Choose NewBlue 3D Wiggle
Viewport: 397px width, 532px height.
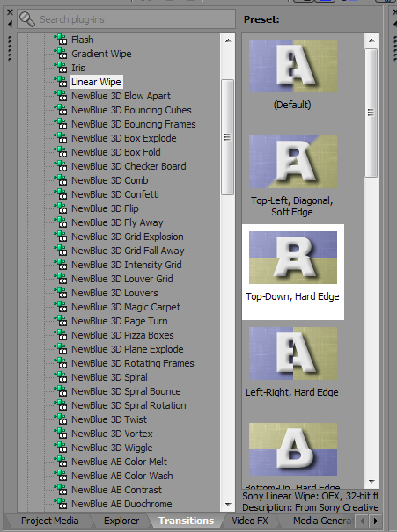pos(112,448)
